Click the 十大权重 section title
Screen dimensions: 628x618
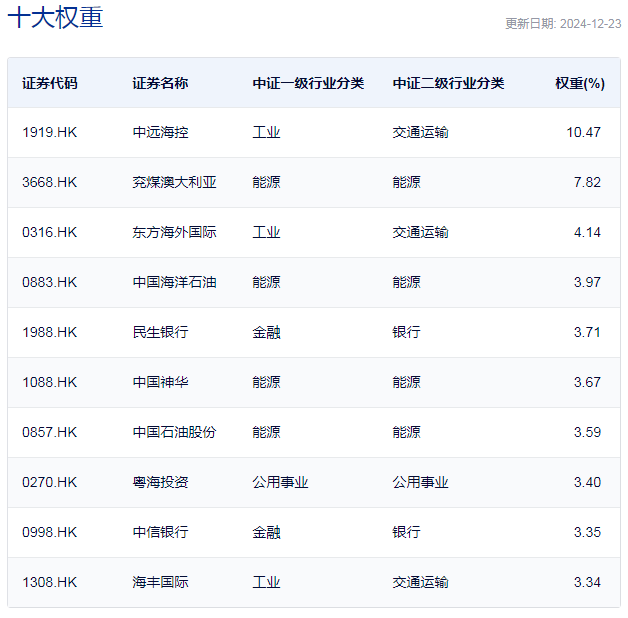[x=55, y=19]
